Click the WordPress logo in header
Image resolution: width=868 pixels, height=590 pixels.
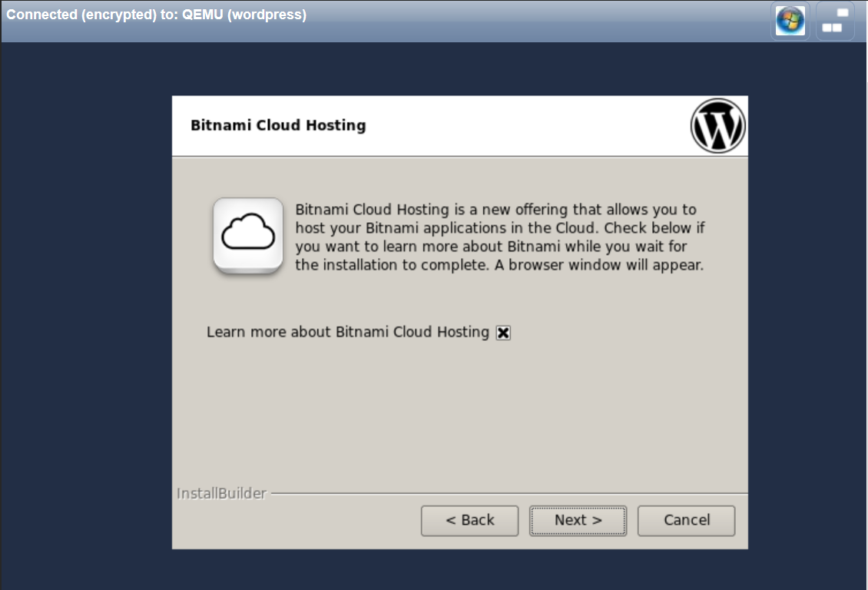717,126
